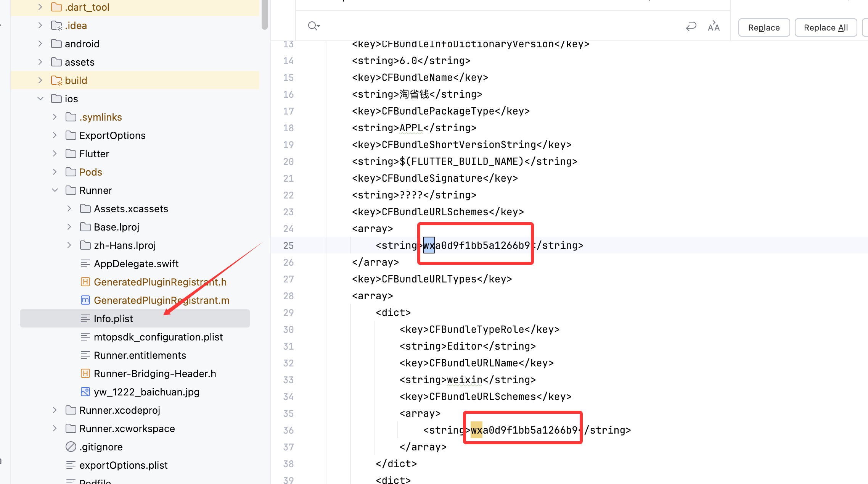
Task: Click GeneratedPluginRegistrant.m file icon
Action: [x=85, y=300]
